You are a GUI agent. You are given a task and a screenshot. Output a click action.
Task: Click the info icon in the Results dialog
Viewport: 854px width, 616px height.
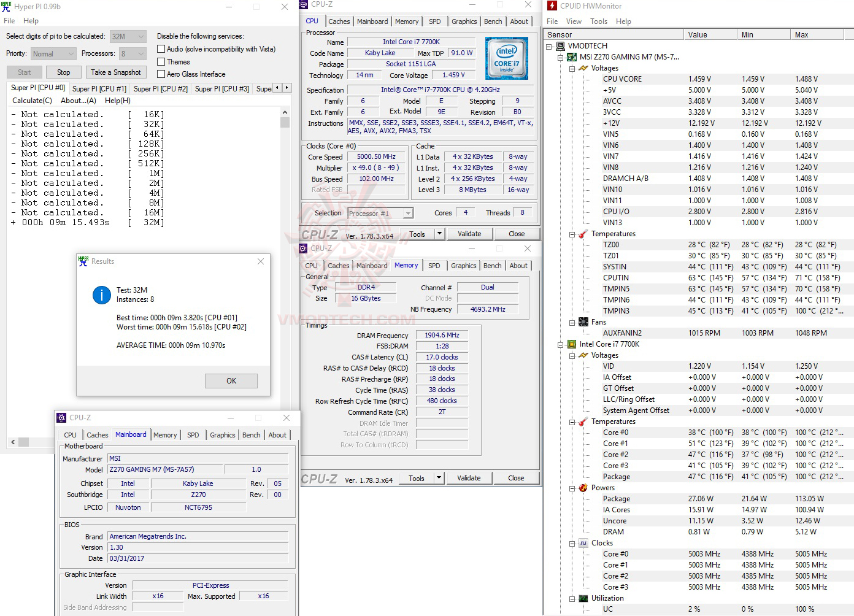click(102, 295)
